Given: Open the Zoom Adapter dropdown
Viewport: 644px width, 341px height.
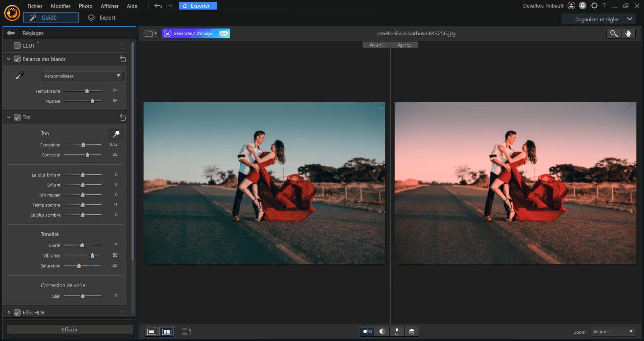Looking at the screenshot, I should (613, 331).
